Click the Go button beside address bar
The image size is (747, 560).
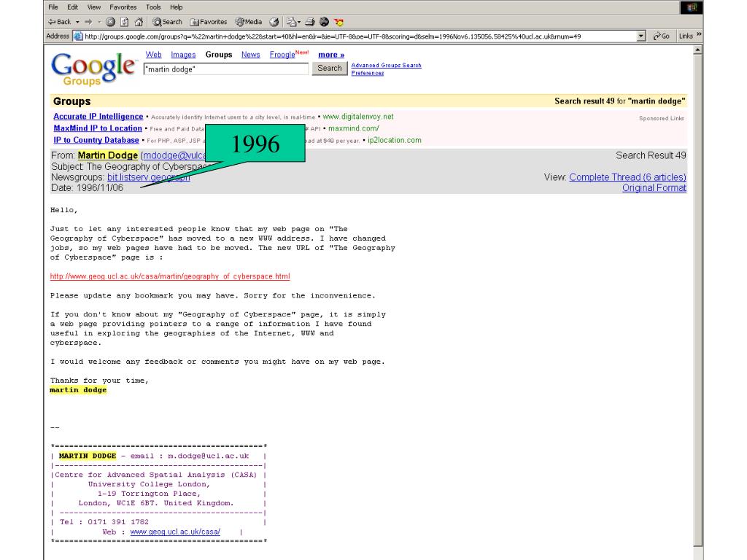pos(661,36)
